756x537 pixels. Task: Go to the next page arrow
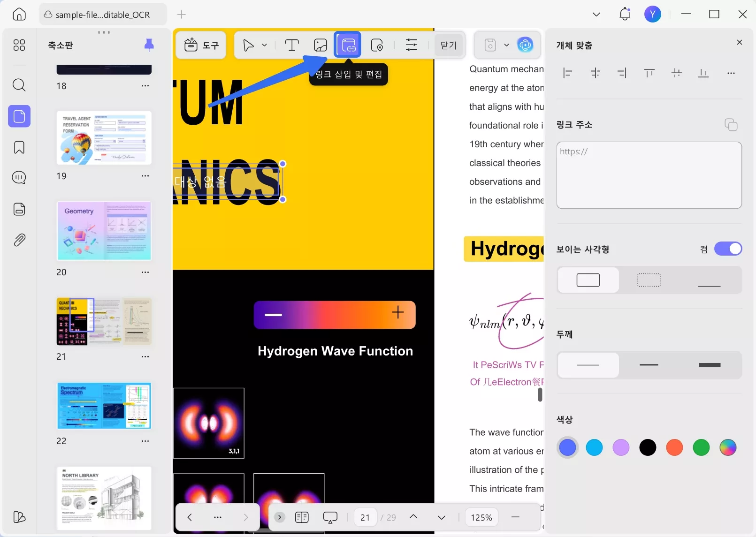pyautogui.click(x=442, y=517)
